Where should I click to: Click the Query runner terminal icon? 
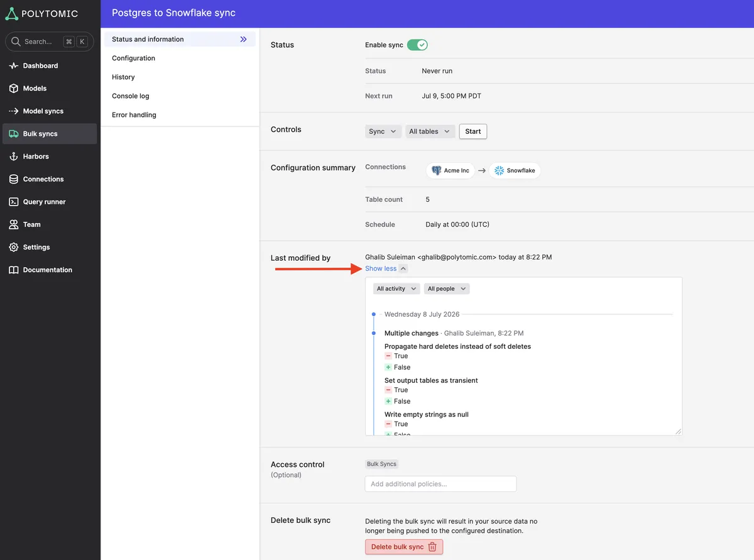click(x=14, y=202)
